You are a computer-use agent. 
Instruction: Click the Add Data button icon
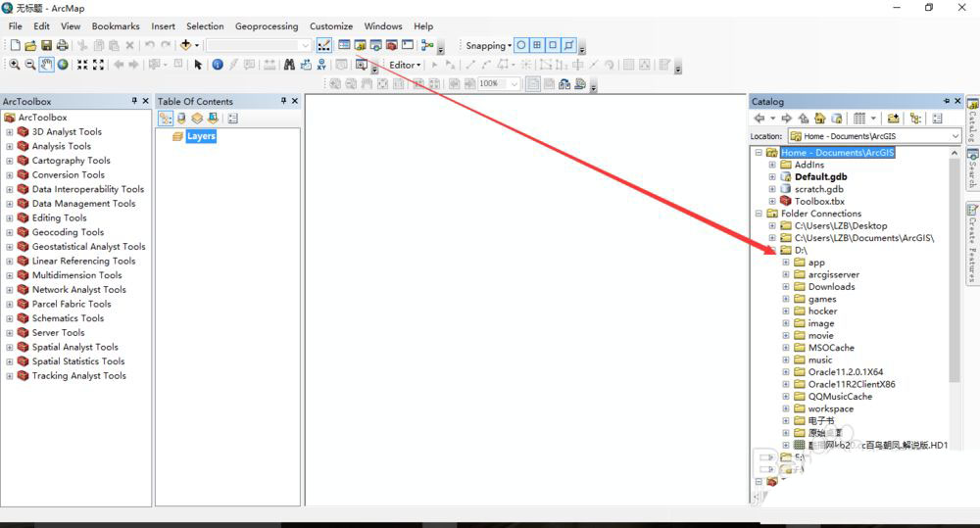(x=185, y=45)
